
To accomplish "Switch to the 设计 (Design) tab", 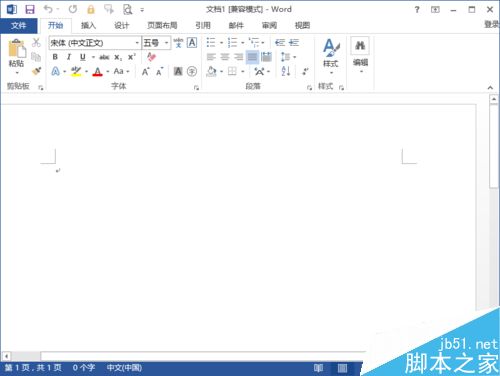I will point(121,25).
